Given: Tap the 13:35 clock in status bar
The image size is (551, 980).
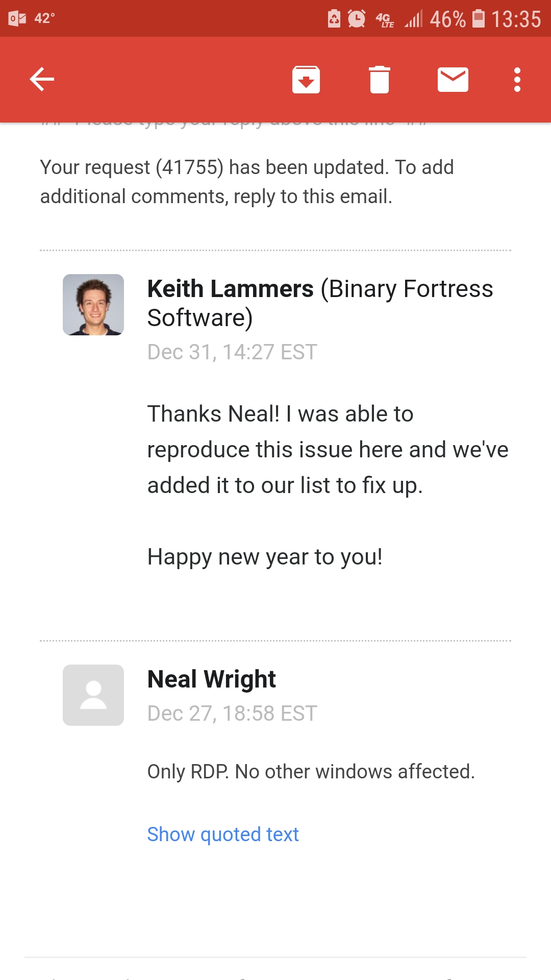Looking at the screenshot, I should point(516,19).
